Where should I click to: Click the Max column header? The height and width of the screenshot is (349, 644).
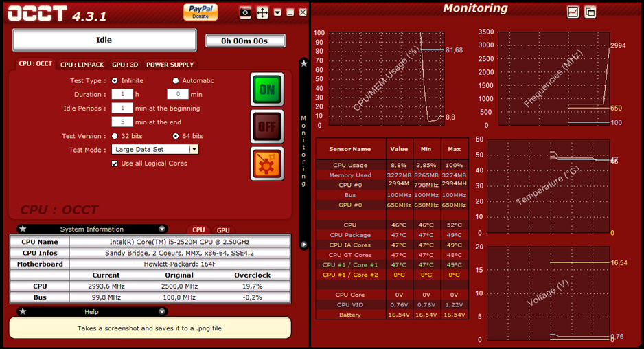455,149
